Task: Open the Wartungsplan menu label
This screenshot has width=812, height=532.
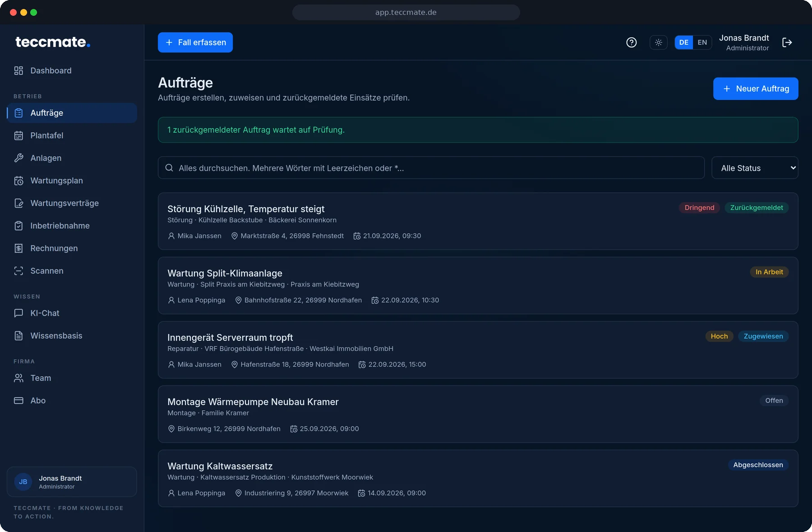Action: [x=57, y=180]
